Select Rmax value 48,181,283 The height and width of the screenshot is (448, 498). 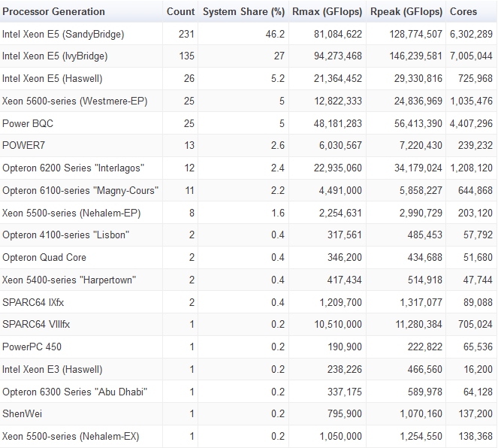pyautogui.click(x=338, y=123)
